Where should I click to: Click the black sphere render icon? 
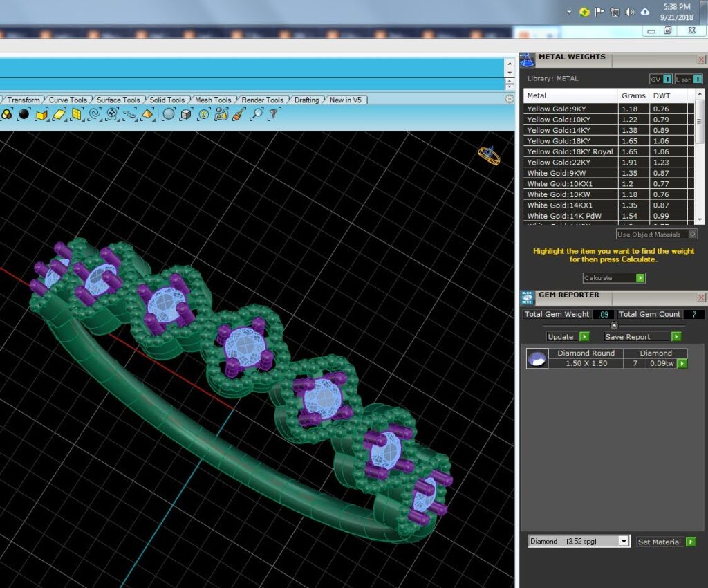point(24,114)
